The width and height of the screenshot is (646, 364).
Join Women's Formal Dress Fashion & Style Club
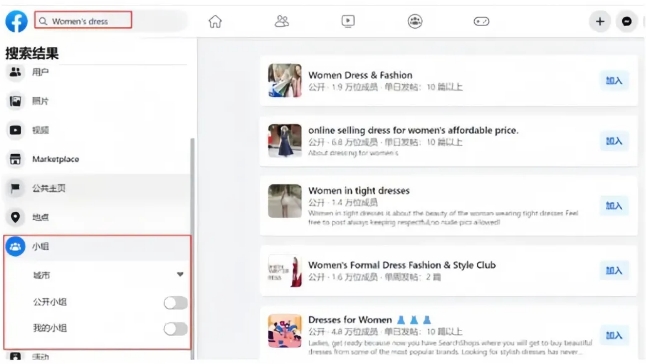pyautogui.click(x=614, y=271)
